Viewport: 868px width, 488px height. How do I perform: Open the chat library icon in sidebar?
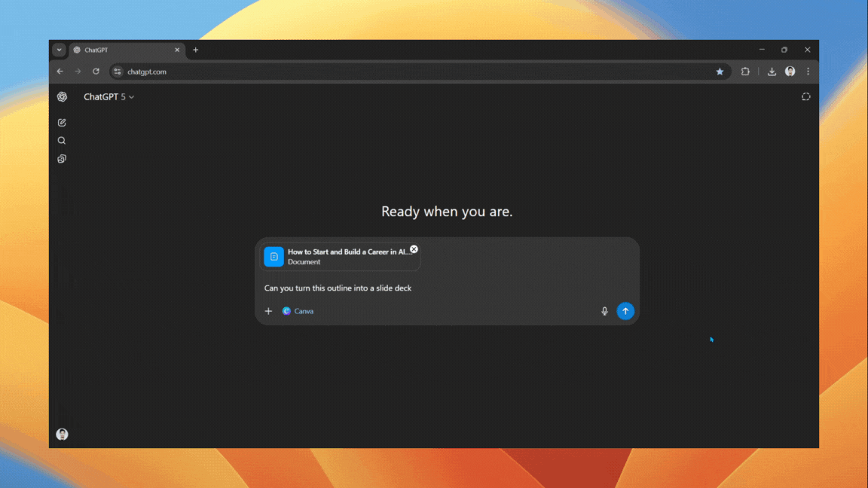pos(61,158)
